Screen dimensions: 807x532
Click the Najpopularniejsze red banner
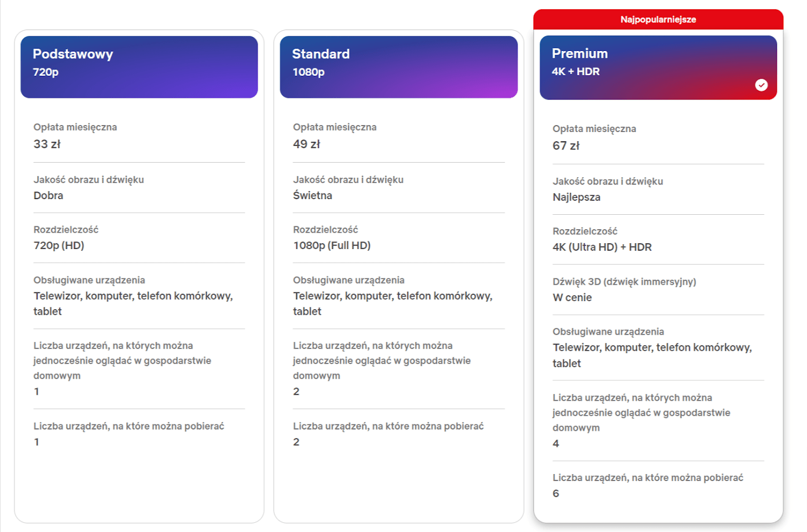pyautogui.click(x=658, y=20)
